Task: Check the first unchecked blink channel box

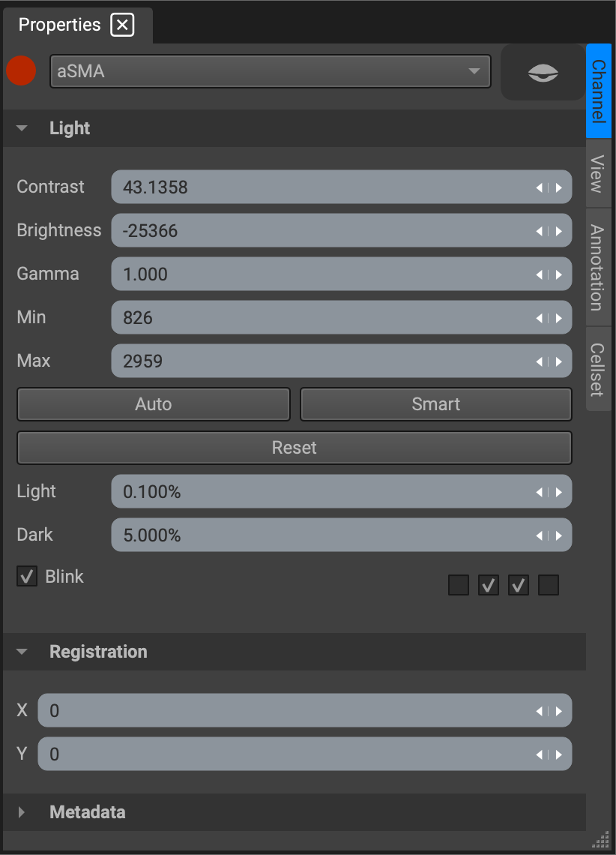Action: 459,585
